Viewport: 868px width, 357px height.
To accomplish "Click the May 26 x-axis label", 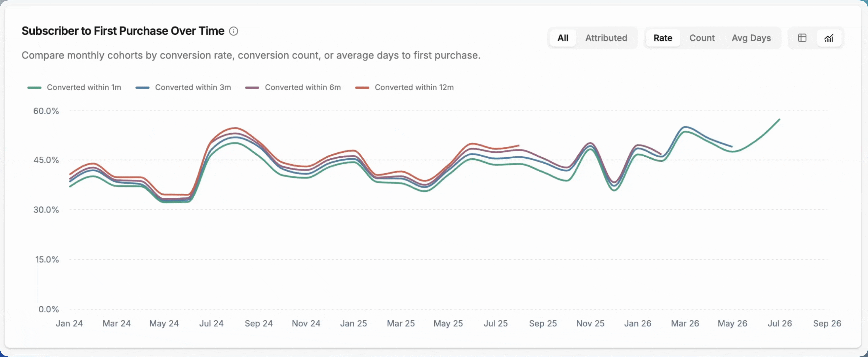I will [733, 324].
